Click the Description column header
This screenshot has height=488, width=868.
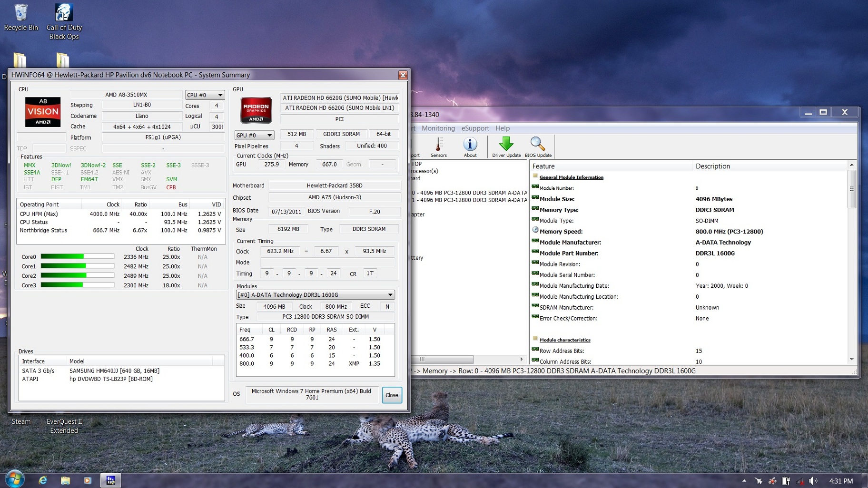[770, 166]
